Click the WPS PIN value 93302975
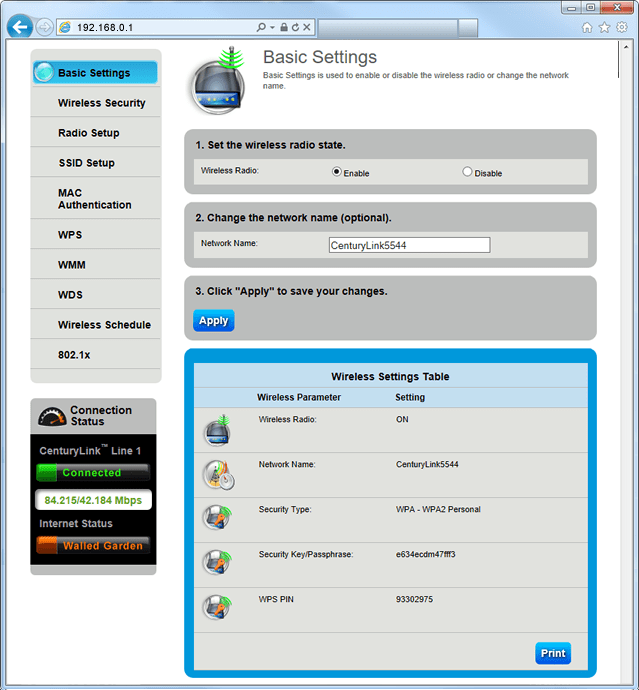Image resolution: width=639 pixels, height=690 pixels. pyautogui.click(x=414, y=599)
